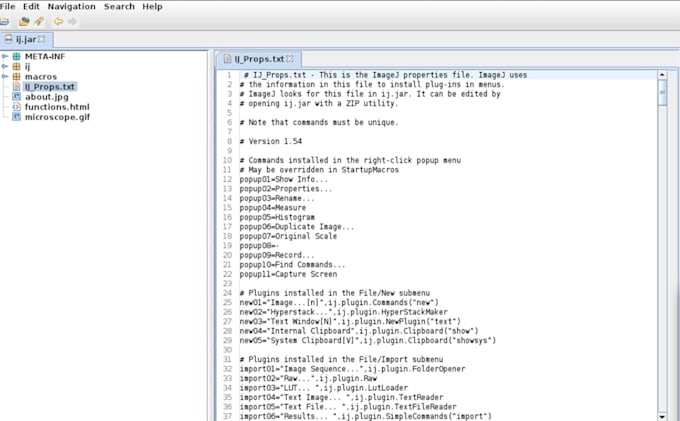The height and width of the screenshot is (421, 680).
Task: Open the Help menu
Action: tap(152, 7)
